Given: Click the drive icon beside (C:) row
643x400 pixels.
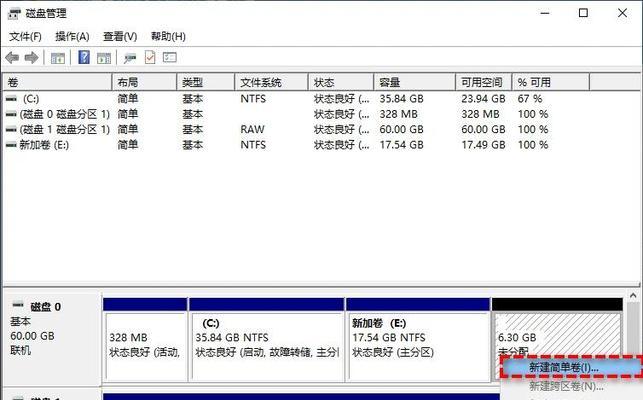Looking at the screenshot, I should tap(11, 98).
